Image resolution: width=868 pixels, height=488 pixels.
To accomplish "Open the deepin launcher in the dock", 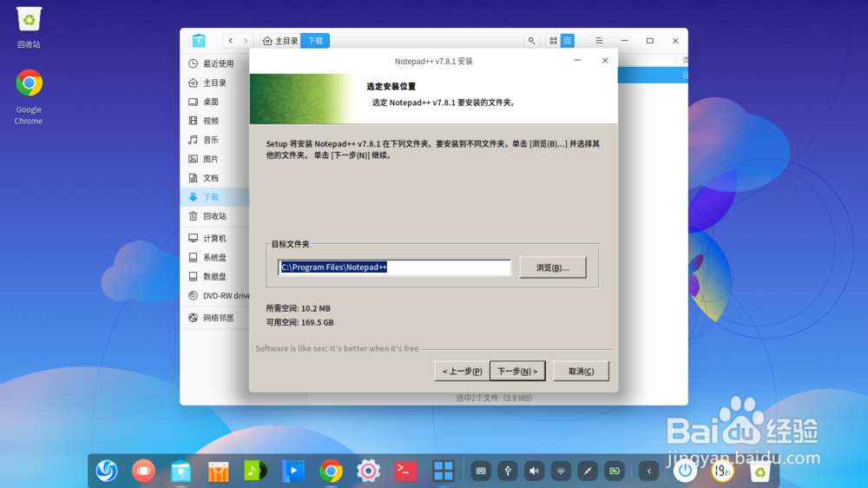I will [x=107, y=472].
